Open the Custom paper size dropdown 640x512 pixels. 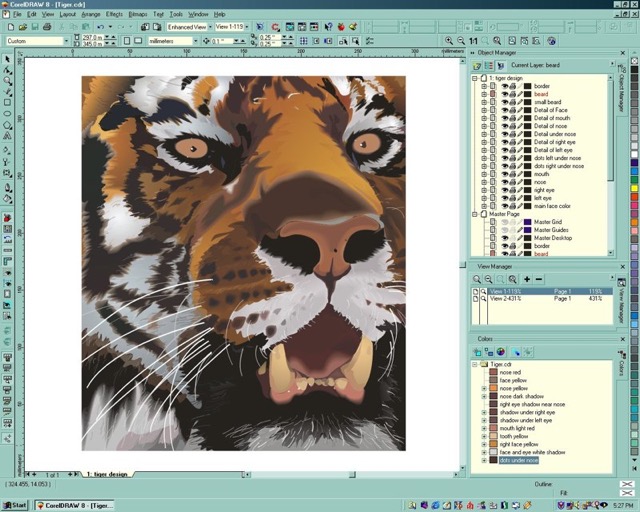66,41
